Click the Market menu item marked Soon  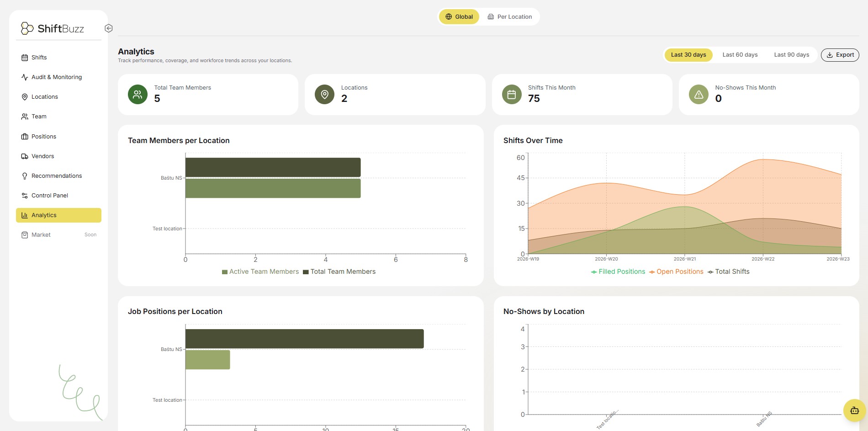[x=58, y=235]
